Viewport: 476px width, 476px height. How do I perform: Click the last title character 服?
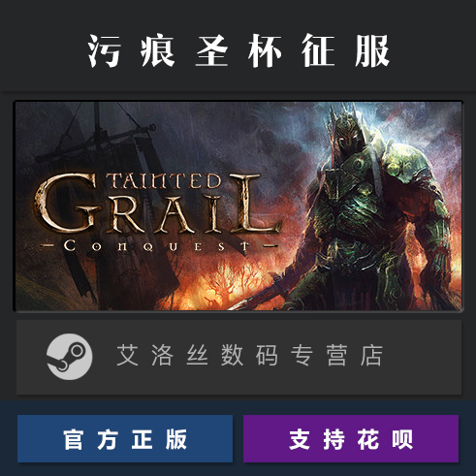(x=372, y=50)
